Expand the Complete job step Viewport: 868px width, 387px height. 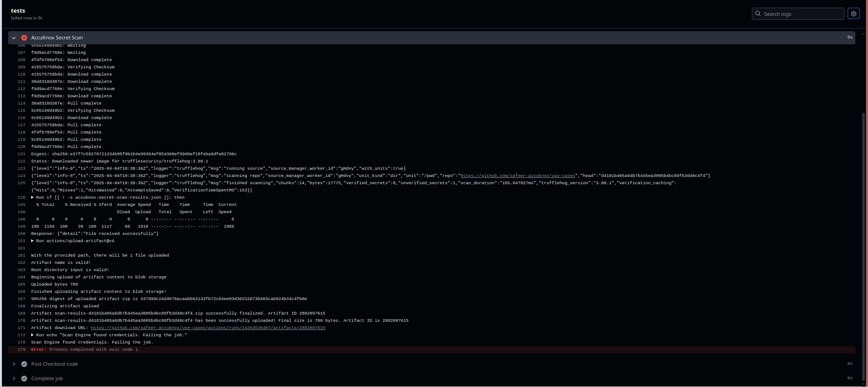point(14,378)
